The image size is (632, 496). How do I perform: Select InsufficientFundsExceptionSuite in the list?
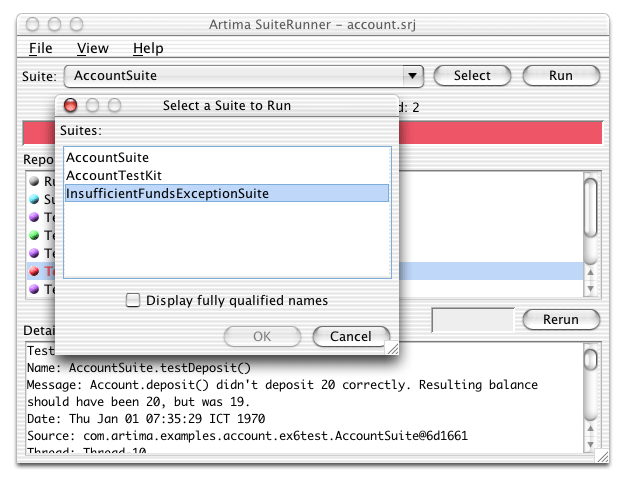[227, 193]
